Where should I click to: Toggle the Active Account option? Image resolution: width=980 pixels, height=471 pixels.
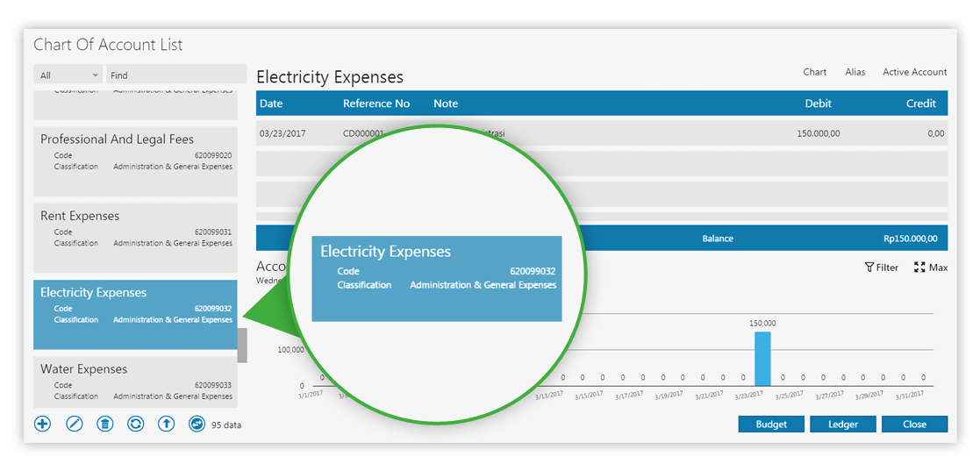tap(914, 72)
